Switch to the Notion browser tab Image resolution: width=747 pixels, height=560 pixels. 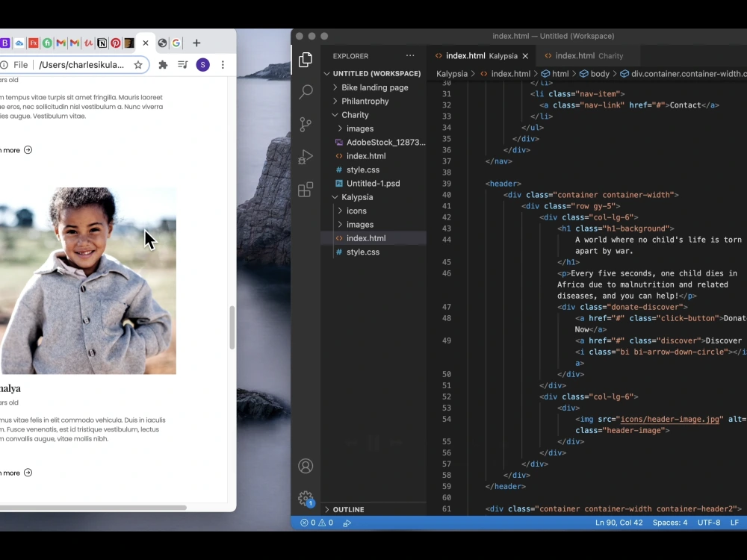click(102, 43)
